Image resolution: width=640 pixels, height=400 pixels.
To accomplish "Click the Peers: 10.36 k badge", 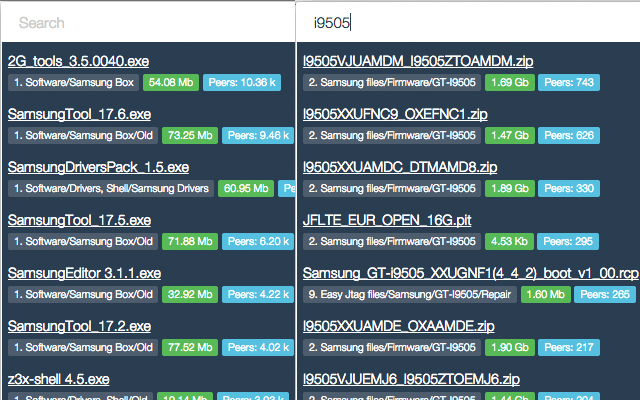I will coord(242,82).
